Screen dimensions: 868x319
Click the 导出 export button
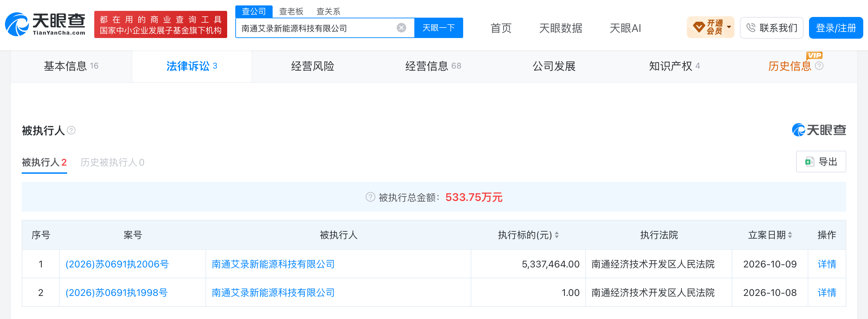point(821,162)
